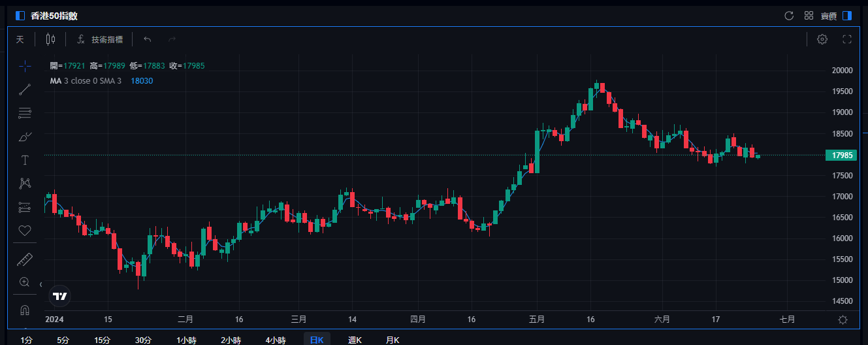Open the candlestick chart type dropdown
Screen dimensions: 868x345
tap(50, 39)
